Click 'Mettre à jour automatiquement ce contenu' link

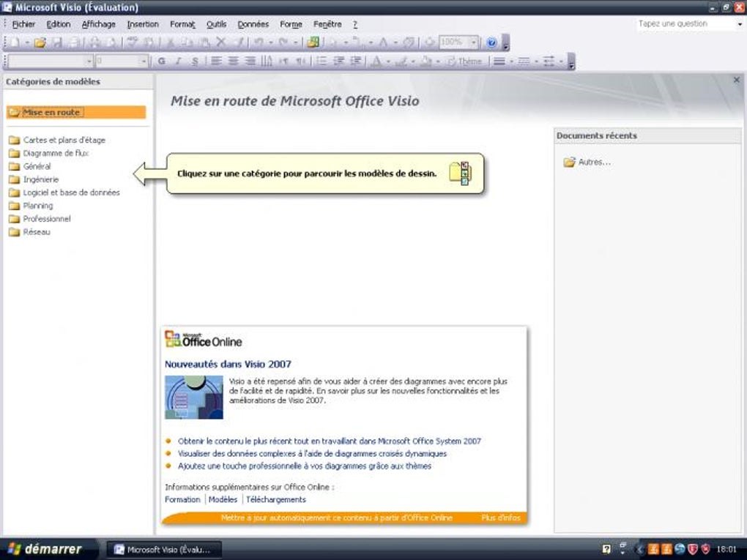click(336, 518)
